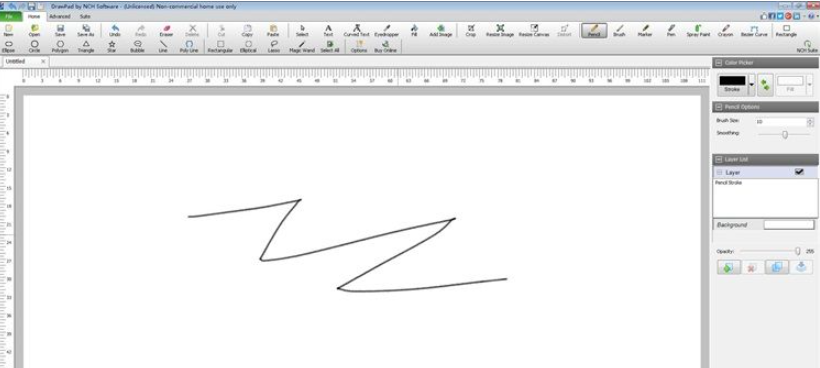Open a file using the Open icon

35,30
